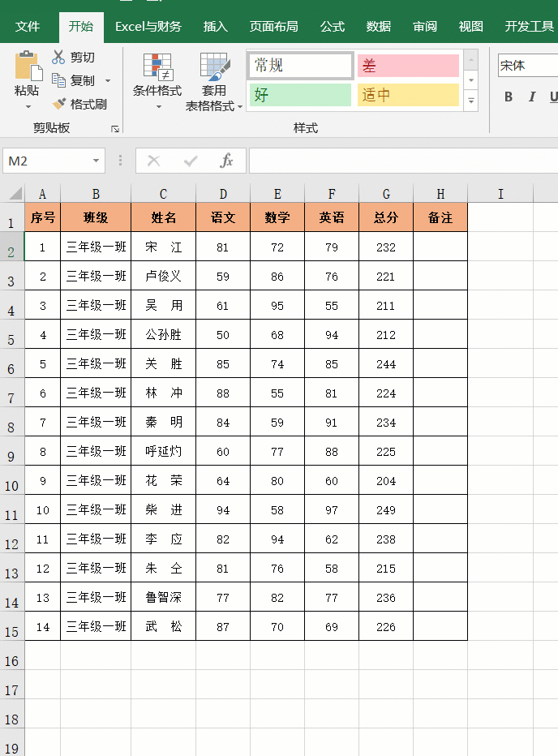Select the cell with name 公孙胜
Viewport: 558px width, 756px height.
click(x=164, y=335)
